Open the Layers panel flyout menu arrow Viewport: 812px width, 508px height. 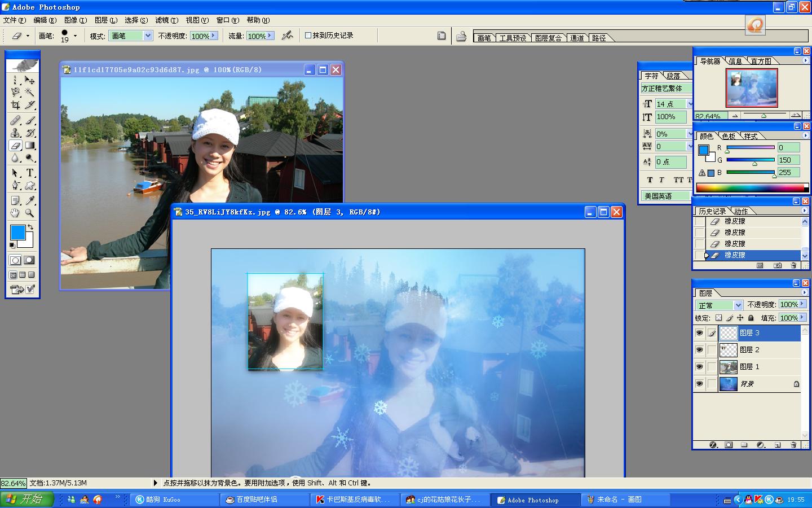tap(804, 292)
